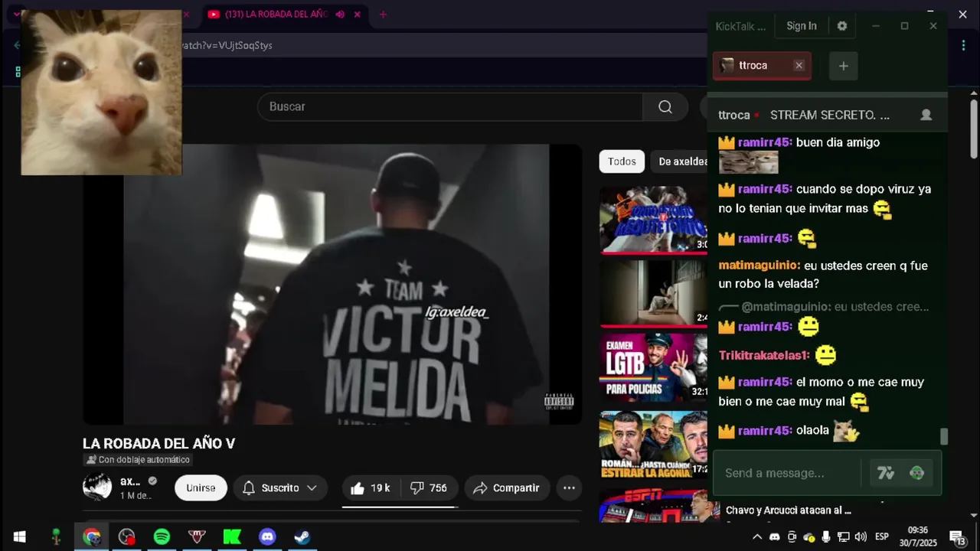Image resolution: width=980 pixels, height=551 pixels.
Task: Open the system volume tray icon
Action: click(861, 536)
